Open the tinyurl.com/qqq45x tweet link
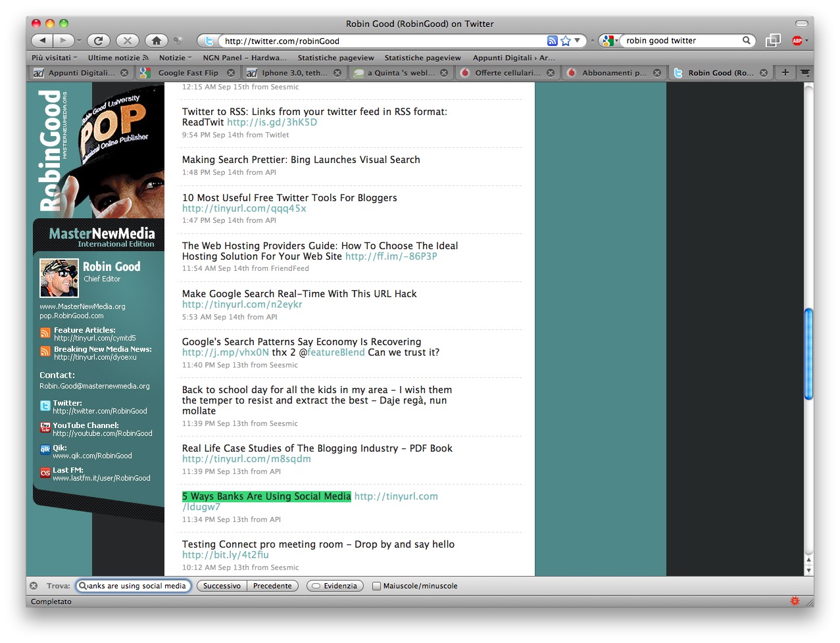Viewport: 840px width, 643px height. (244, 208)
